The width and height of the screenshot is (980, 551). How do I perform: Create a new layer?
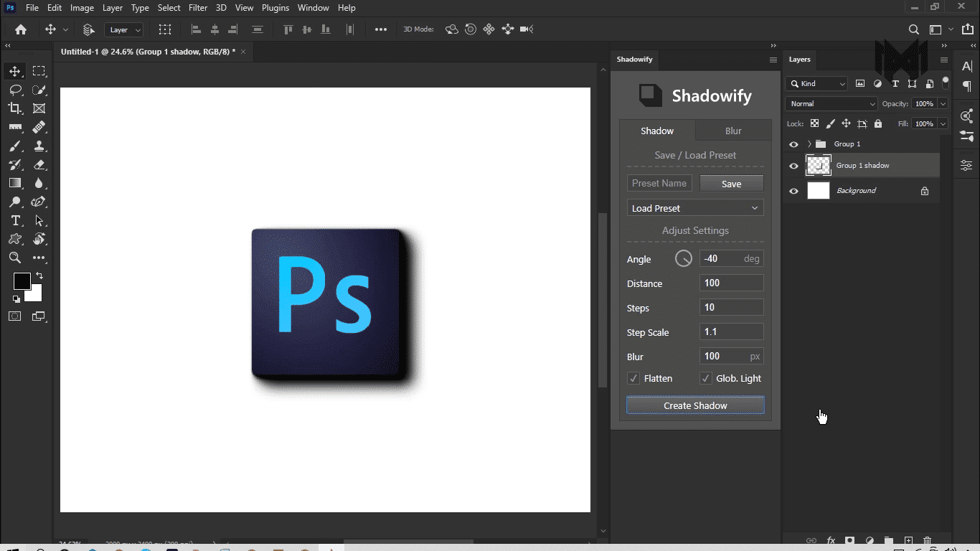click(908, 540)
